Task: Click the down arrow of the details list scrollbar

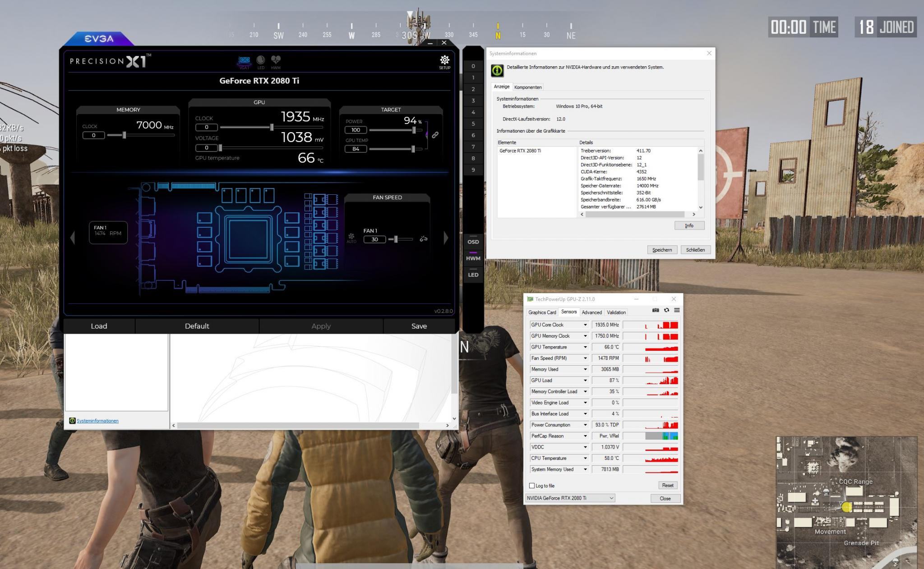Action: coord(701,207)
